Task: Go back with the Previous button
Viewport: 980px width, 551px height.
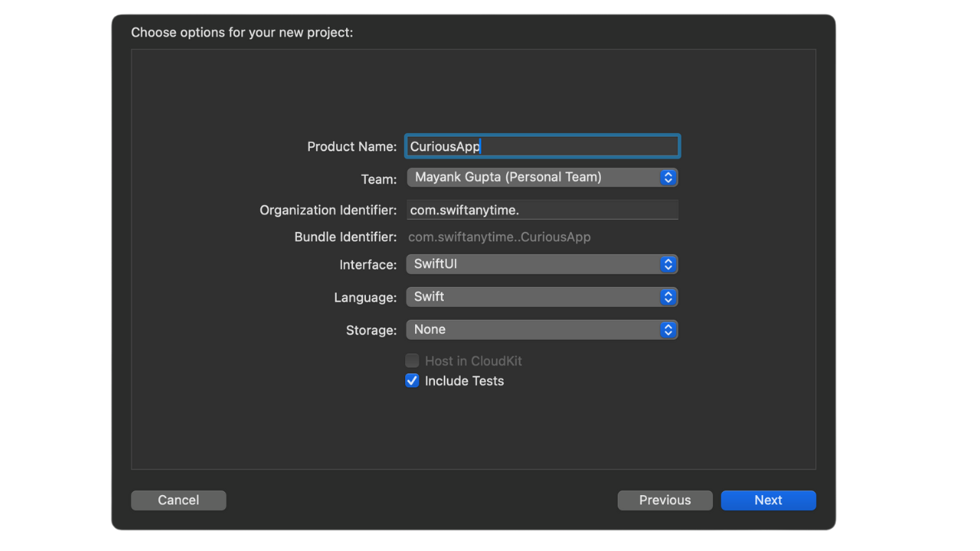Action: [x=665, y=500]
